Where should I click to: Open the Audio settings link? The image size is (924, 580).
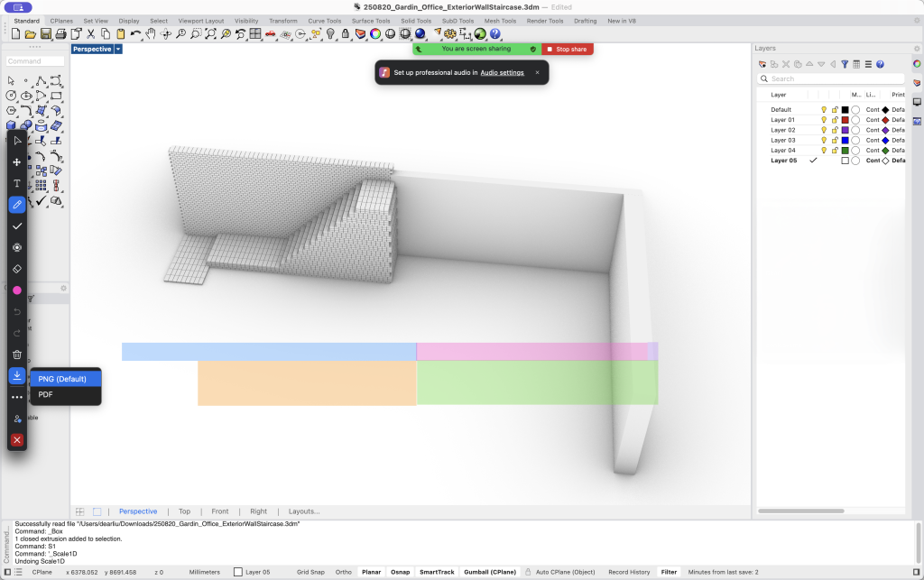(502, 72)
